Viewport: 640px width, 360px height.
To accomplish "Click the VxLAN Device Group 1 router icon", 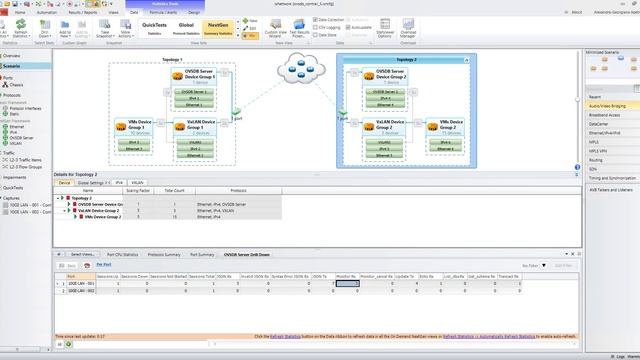I will pos(180,127).
